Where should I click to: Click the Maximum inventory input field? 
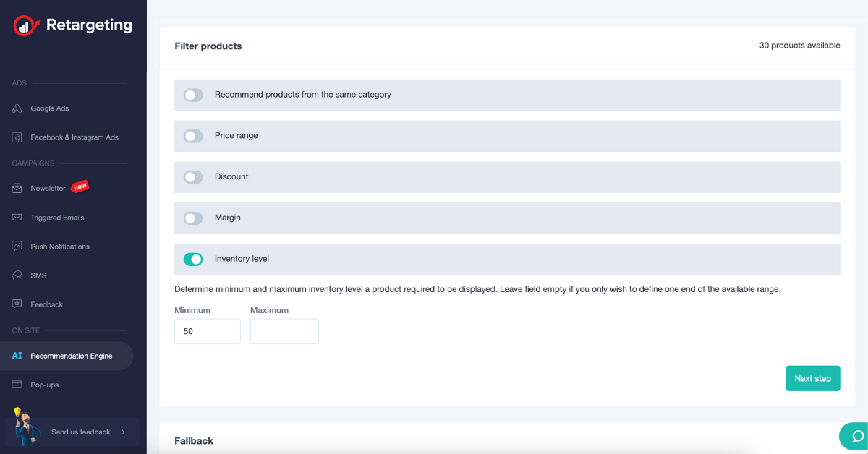tap(284, 332)
